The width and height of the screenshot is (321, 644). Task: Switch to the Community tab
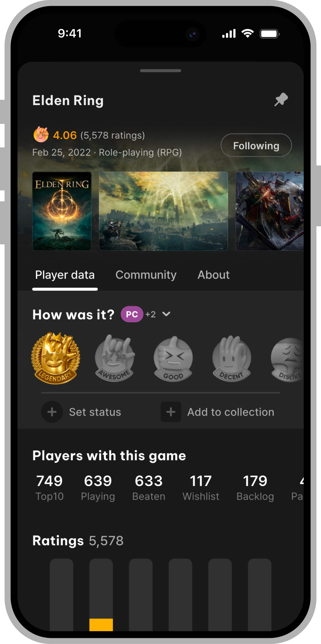146,275
